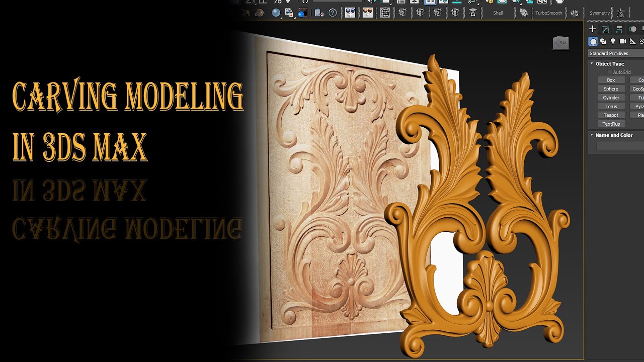Click the ViewCube in the viewport corner
The height and width of the screenshot is (362, 644).
coord(560,43)
